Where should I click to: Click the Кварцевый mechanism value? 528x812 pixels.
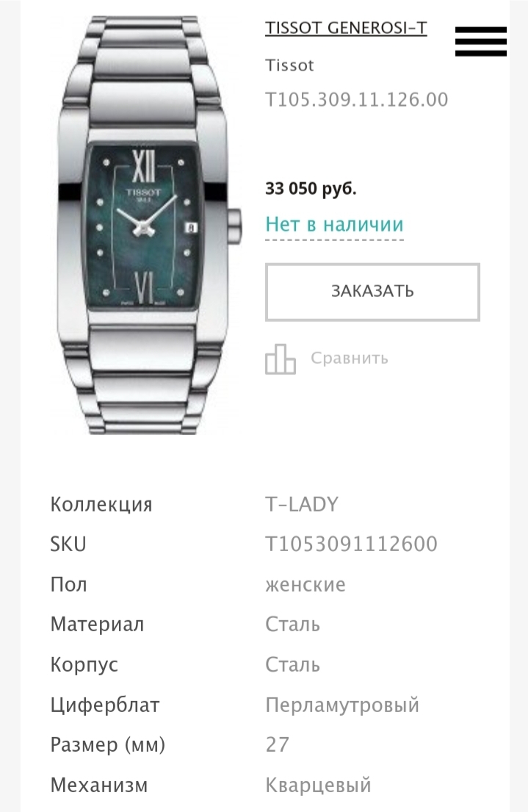319,785
